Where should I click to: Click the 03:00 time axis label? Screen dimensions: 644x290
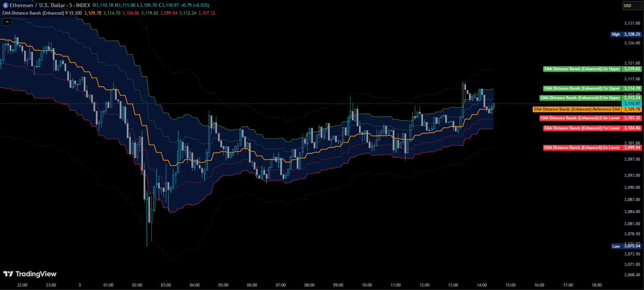pyautogui.click(x=166, y=285)
